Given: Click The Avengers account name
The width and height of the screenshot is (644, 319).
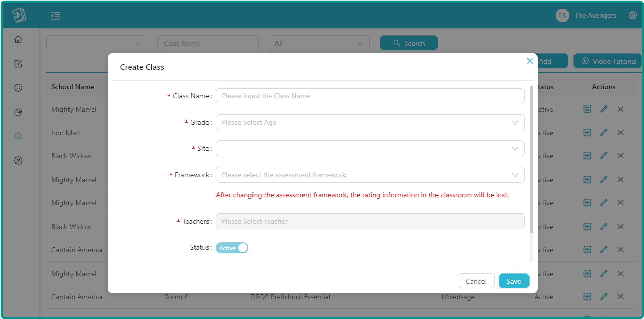Looking at the screenshot, I should 595,15.
